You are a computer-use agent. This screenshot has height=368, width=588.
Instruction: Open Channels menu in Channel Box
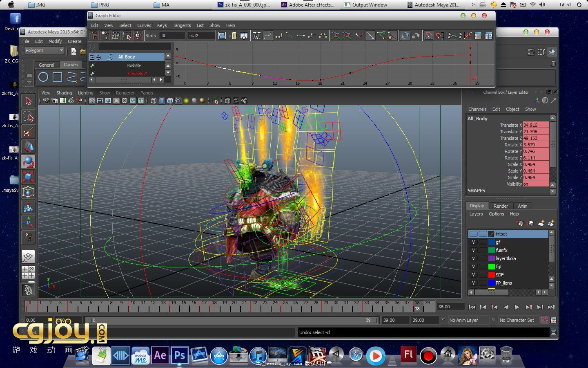(477, 109)
